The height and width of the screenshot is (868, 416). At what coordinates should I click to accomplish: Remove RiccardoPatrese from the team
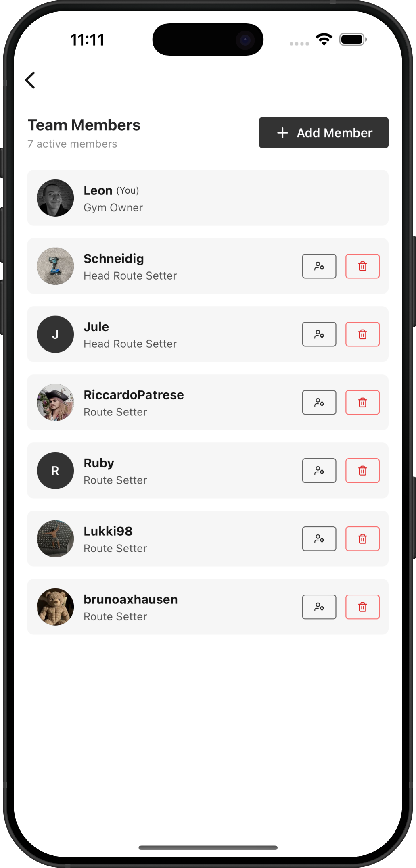pos(362,403)
